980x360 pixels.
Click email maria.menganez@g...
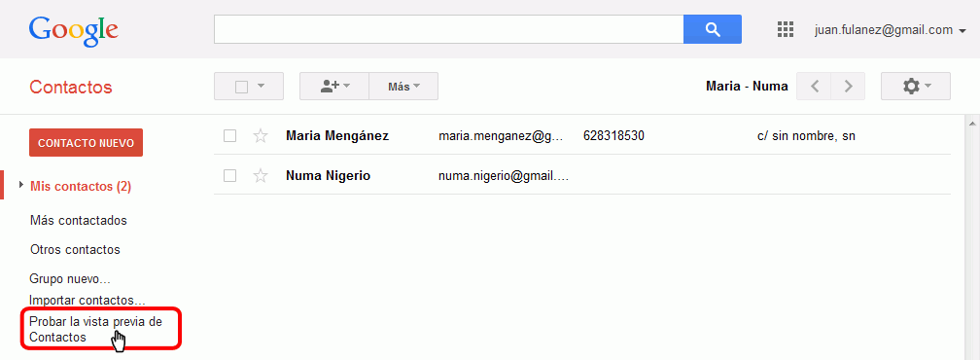tap(502, 135)
